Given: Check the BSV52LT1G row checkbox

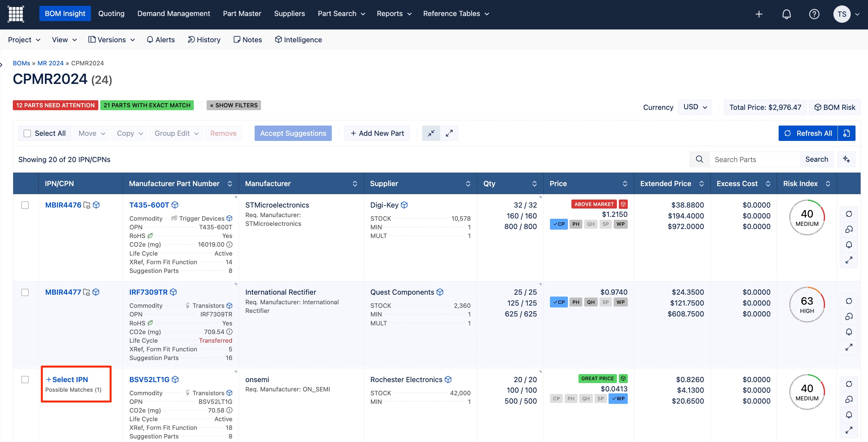Looking at the screenshot, I should tap(25, 380).
